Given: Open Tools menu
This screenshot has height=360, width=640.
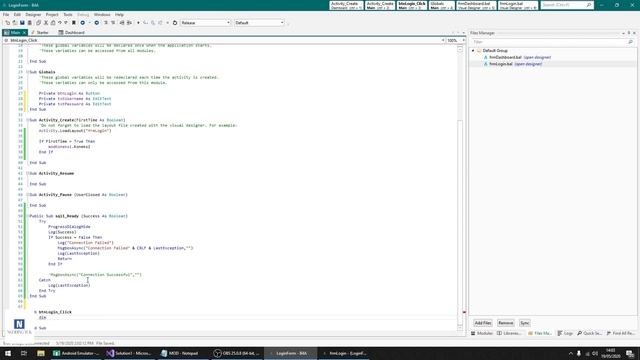Looking at the screenshot, I should (68, 15).
